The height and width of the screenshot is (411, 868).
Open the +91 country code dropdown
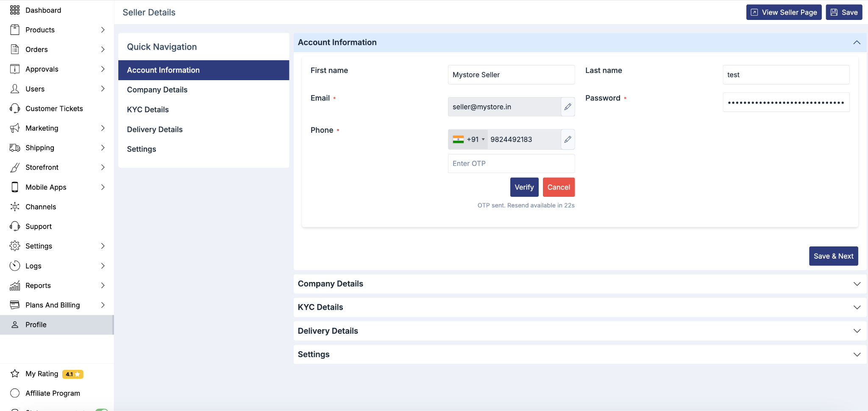[x=468, y=139]
